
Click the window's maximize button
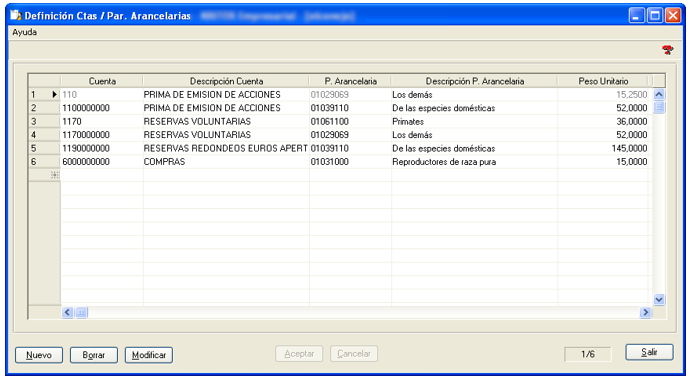[655, 15]
